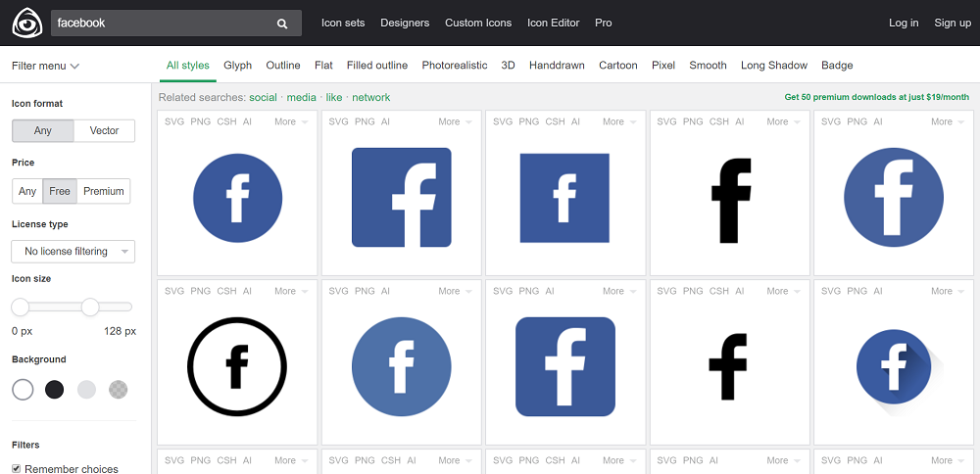Open More dropdown on outlined circle icon card
Image resolution: width=980 pixels, height=474 pixels.
tap(292, 291)
